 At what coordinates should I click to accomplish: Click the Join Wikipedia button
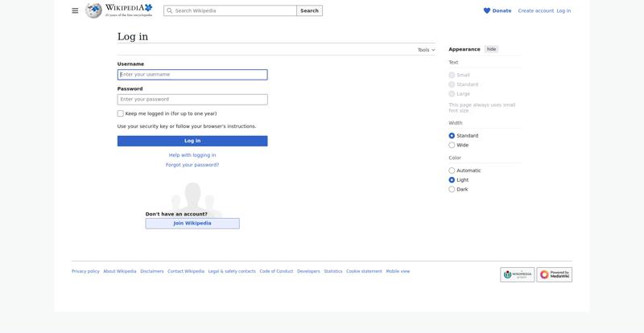coord(192,223)
